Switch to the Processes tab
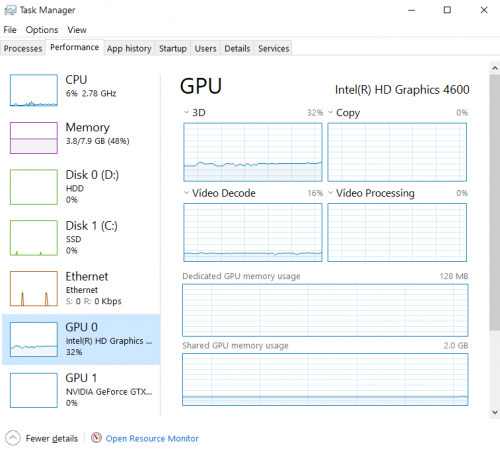500x456 pixels. pyautogui.click(x=23, y=48)
